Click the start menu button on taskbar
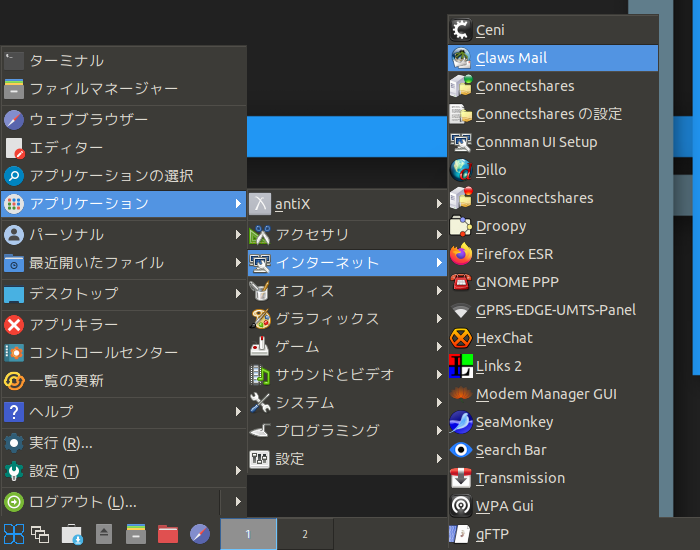Image resolution: width=700 pixels, height=550 pixels. [13, 534]
